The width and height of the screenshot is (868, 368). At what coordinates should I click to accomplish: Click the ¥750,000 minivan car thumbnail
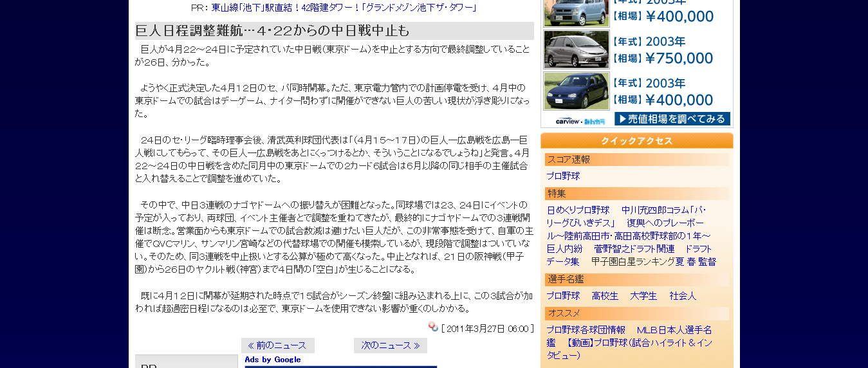coord(576,50)
